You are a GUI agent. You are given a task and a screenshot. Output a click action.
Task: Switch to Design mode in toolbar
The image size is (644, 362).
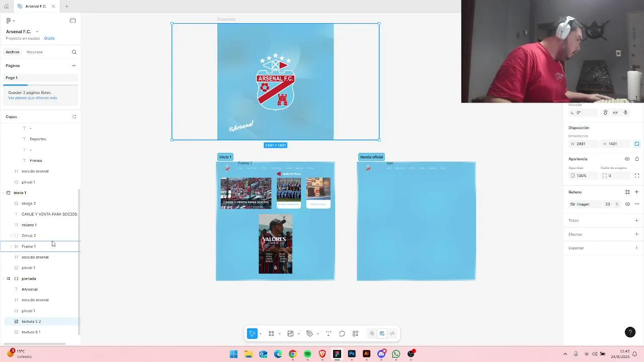382,334
